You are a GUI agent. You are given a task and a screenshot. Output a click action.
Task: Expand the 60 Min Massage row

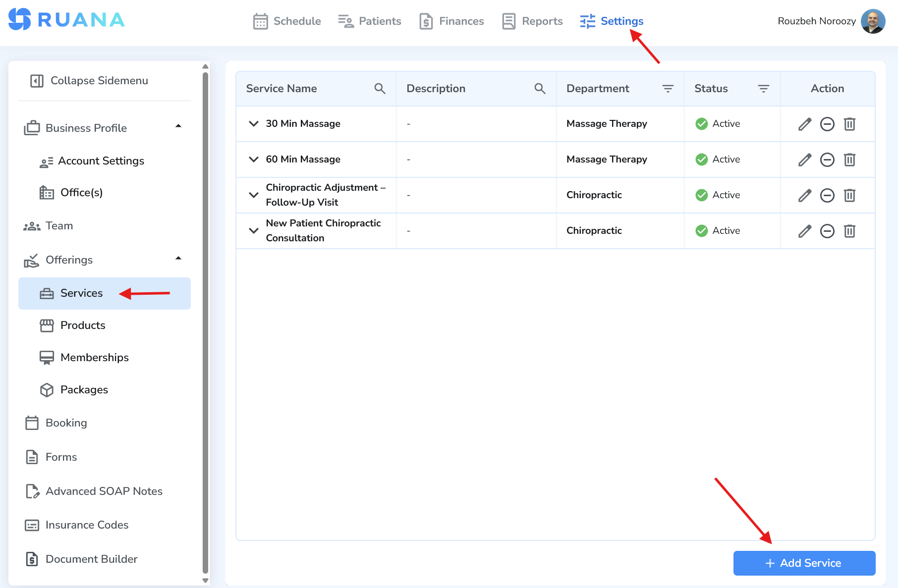253,159
